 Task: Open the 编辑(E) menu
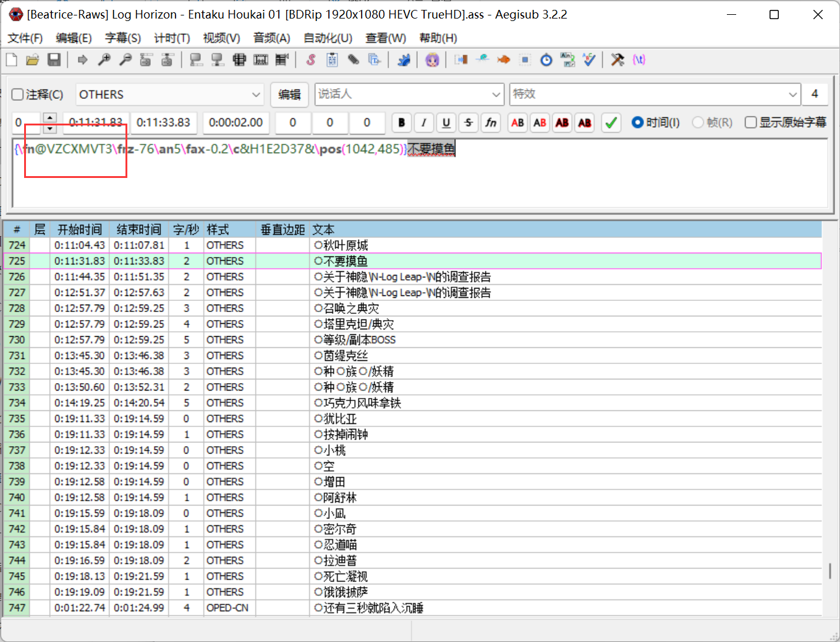(74, 38)
